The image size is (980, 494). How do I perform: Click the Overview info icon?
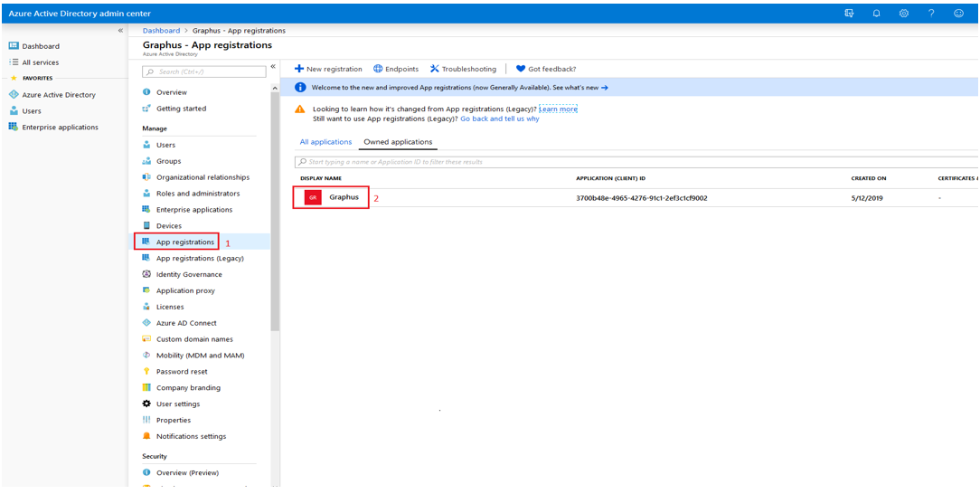pos(146,92)
